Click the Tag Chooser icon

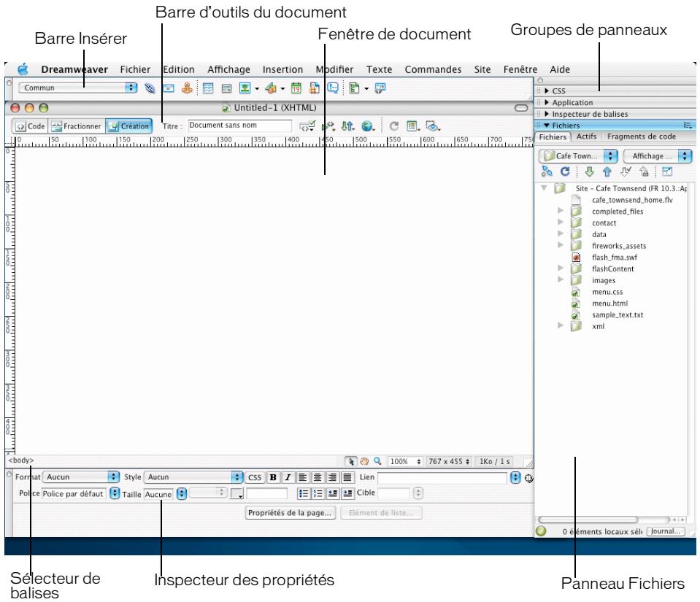(380, 88)
